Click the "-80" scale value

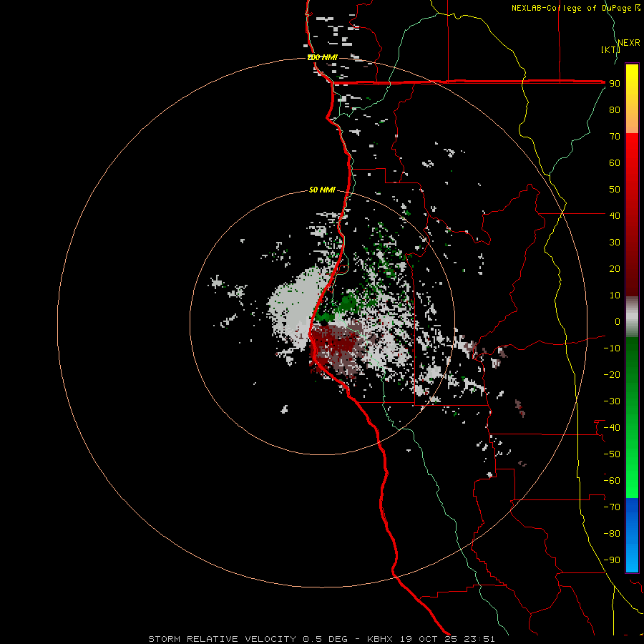(x=612, y=534)
